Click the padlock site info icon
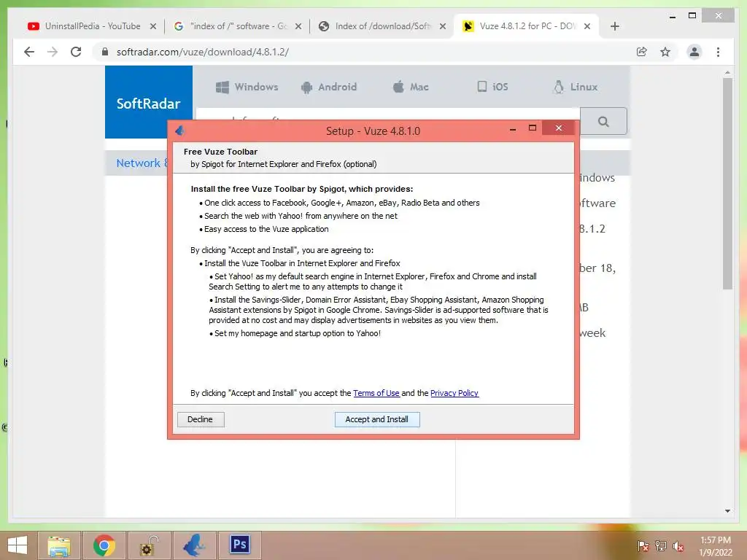Screen dimensions: 747x560 [105, 52]
